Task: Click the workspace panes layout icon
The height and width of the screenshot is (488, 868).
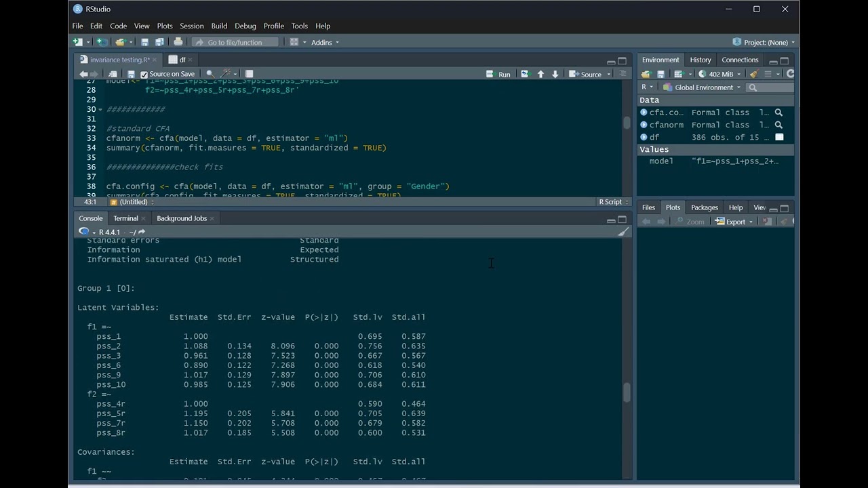Action: point(294,42)
